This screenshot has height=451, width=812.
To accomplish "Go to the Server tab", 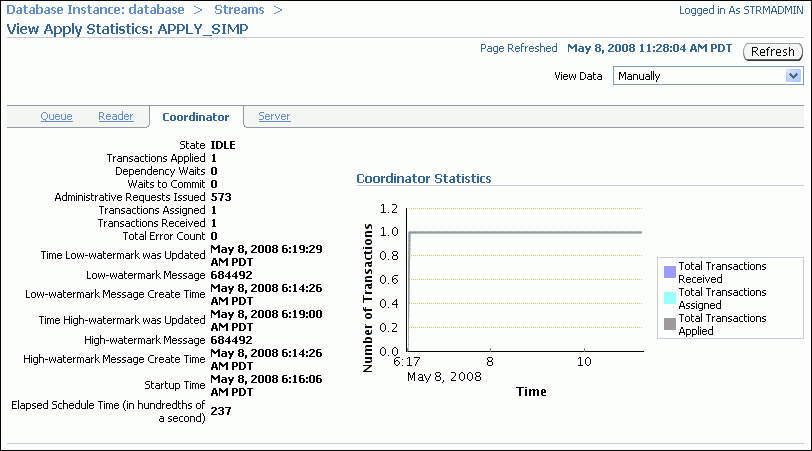I will tap(274, 117).
